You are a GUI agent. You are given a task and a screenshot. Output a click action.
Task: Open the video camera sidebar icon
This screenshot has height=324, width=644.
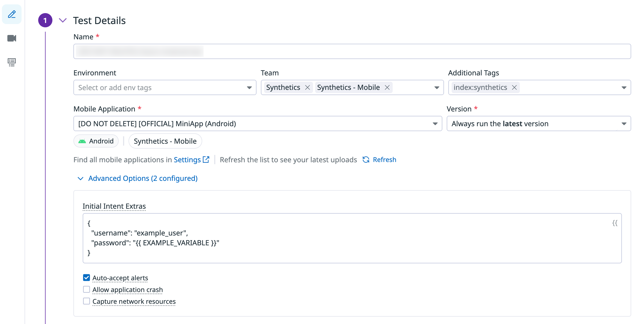(x=12, y=38)
